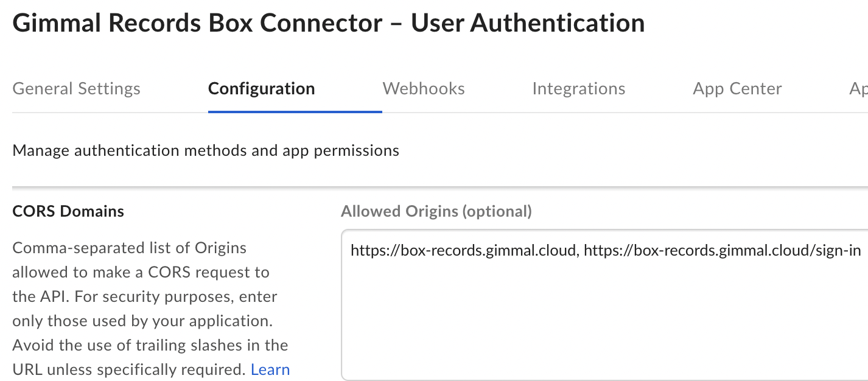Click the Comma-separated list of Origins paragraph
This screenshot has width=868, height=381.
pyautogui.click(x=129, y=248)
